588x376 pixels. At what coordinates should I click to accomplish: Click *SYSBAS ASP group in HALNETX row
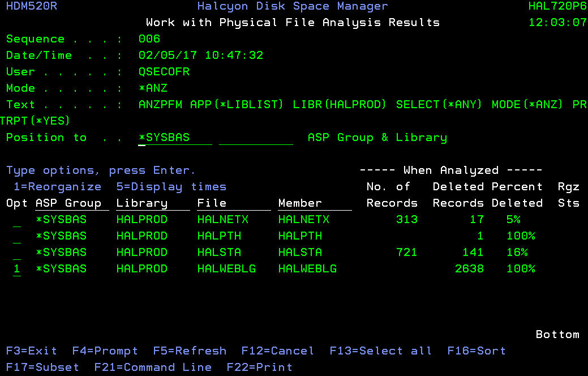coord(61,220)
